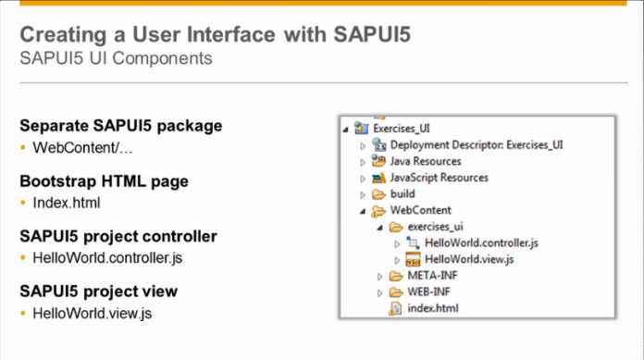Screen dimensions: 644x360
Task: Select Deployment Descriptor: Exercises_UI label
Action: pos(477,145)
